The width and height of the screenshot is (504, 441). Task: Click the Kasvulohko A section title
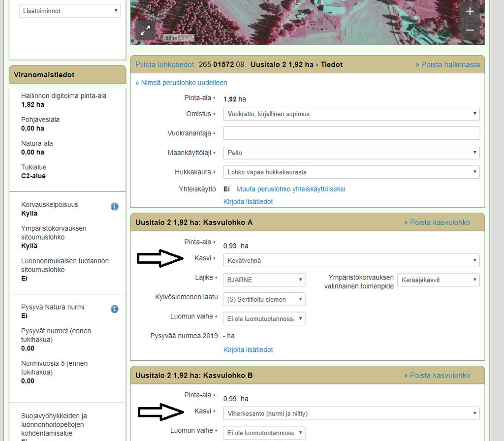[x=194, y=222]
